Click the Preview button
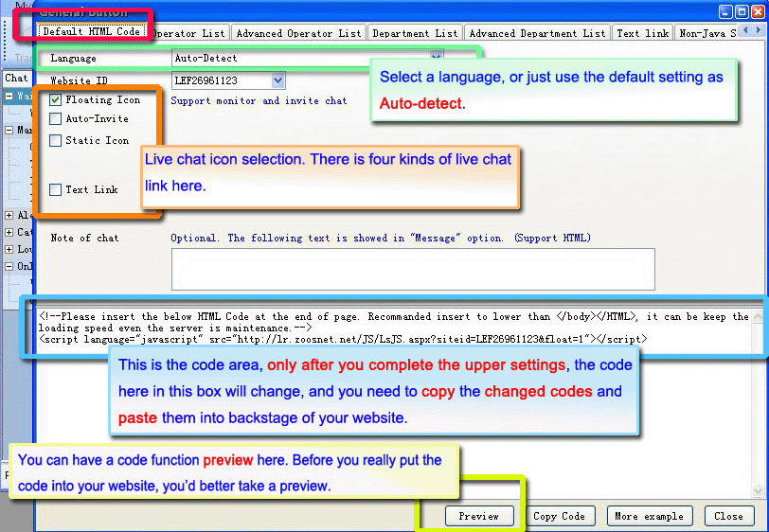The image size is (769, 532). (x=479, y=516)
